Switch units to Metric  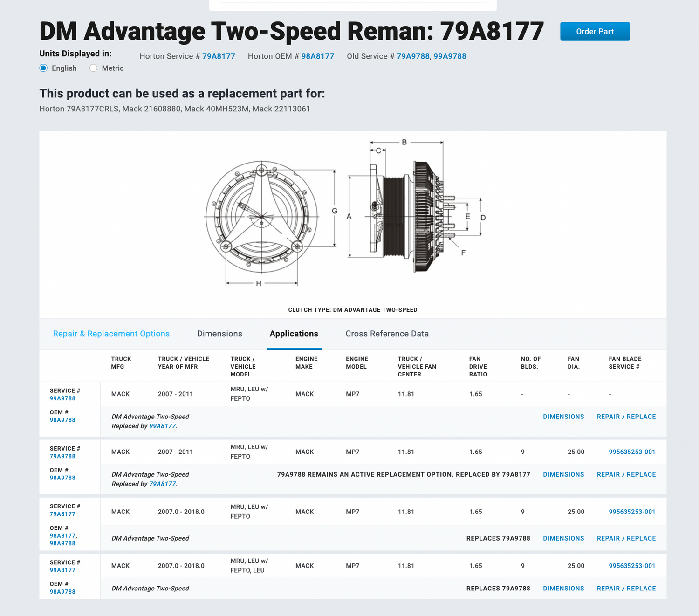coord(94,68)
